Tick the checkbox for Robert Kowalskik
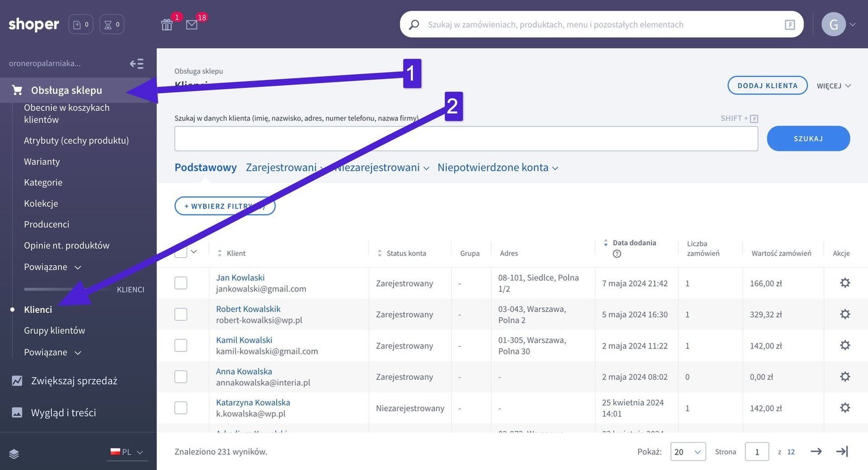This screenshot has height=470, width=868. point(181,314)
